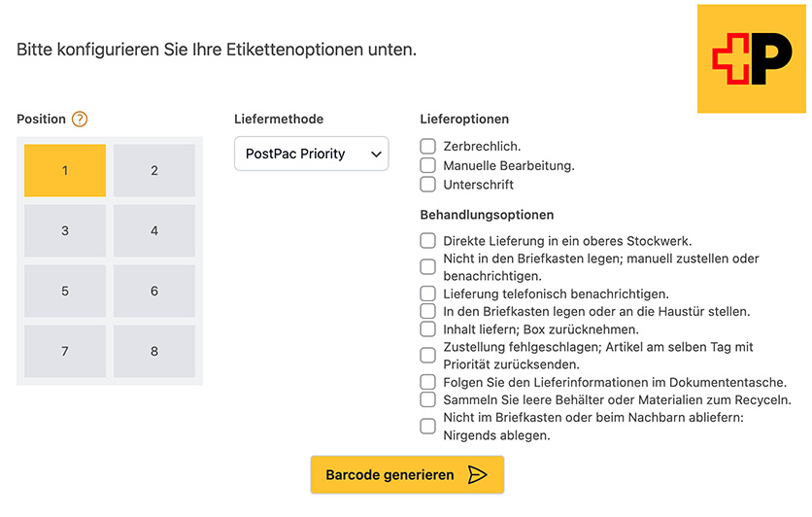
Task: Choose label position 7
Action: (65, 351)
